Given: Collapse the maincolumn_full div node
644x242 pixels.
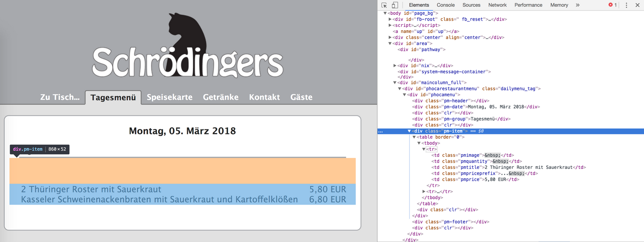Looking at the screenshot, I should [395, 83].
